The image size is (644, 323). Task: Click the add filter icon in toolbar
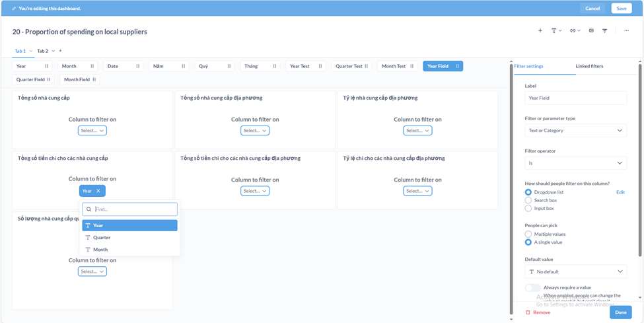604,31
